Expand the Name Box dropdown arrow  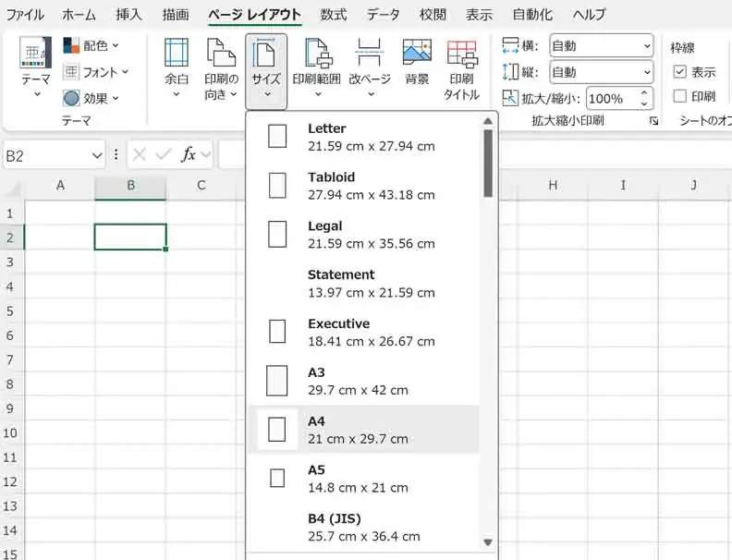pyautogui.click(x=97, y=155)
